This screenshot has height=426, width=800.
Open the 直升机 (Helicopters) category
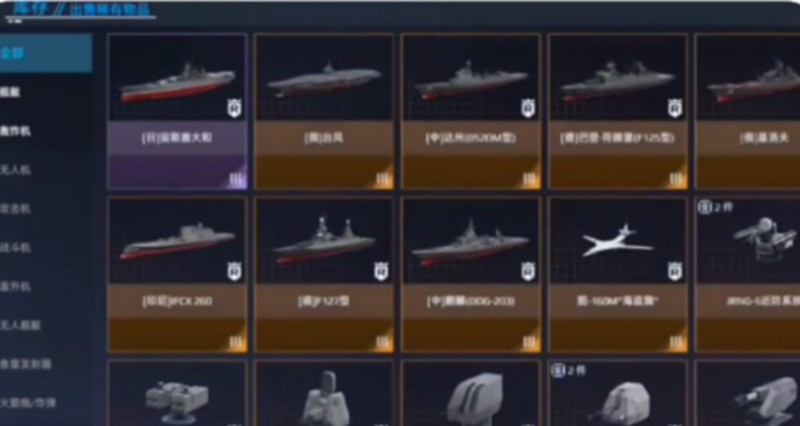[16, 286]
